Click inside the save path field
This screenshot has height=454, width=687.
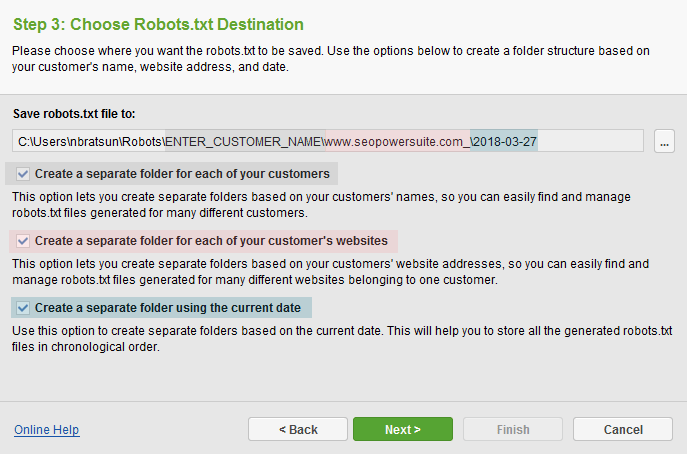click(x=328, y=141)
